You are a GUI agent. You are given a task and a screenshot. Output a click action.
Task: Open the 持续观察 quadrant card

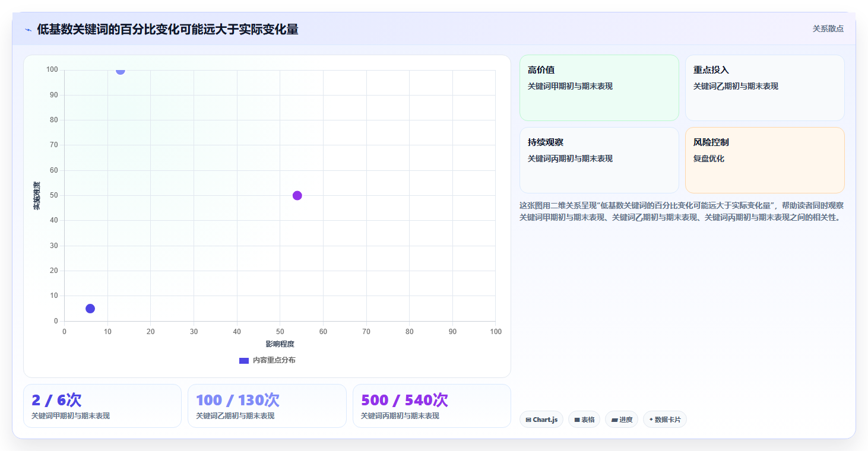[599, 160]
